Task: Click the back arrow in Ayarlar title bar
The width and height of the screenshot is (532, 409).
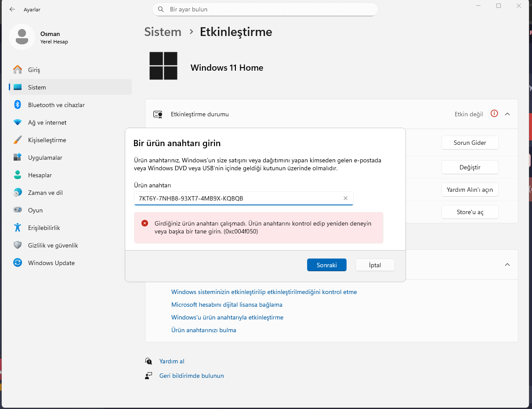Action: (x=12, y=9)
